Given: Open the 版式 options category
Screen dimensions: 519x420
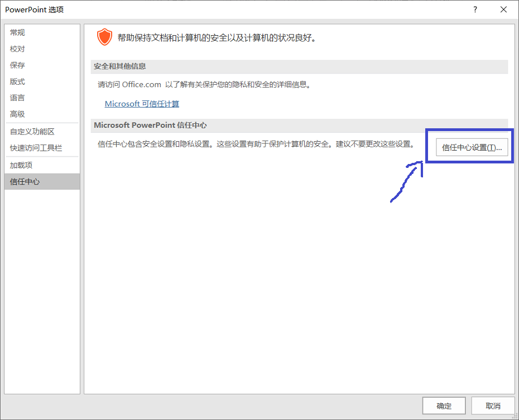Looking at the screenshot, I should pyautogui.click(x=42, y=81).
